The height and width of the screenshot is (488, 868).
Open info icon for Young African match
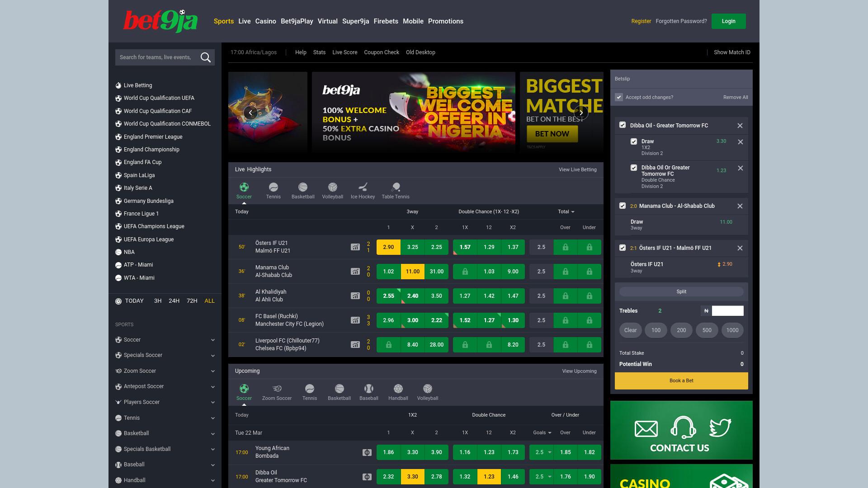(367, 452)
